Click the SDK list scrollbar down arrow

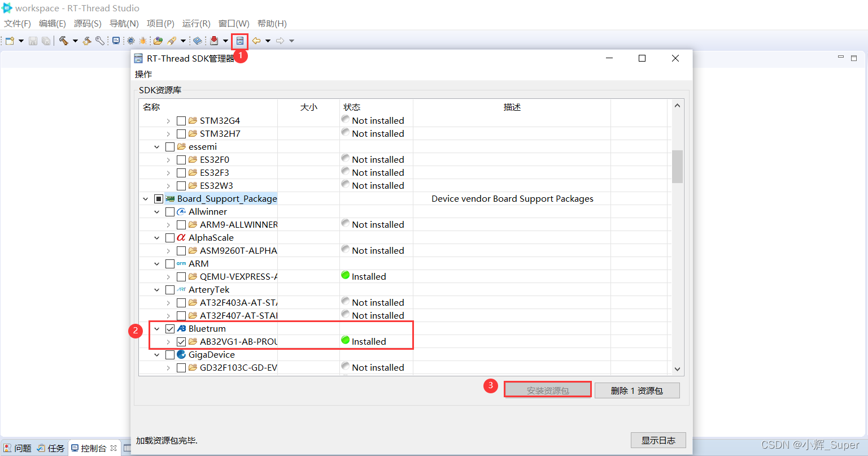click(x=677, y=369)
